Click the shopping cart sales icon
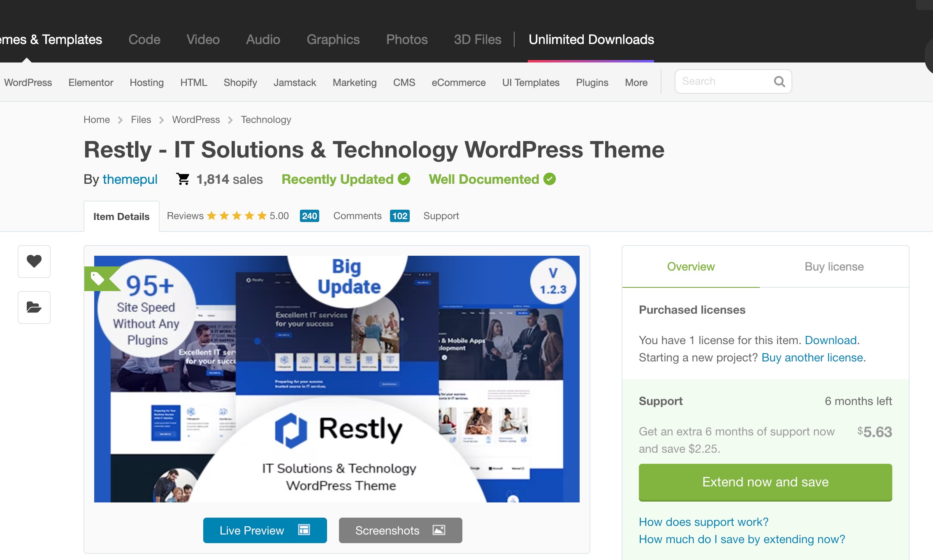 pos(183,179)
